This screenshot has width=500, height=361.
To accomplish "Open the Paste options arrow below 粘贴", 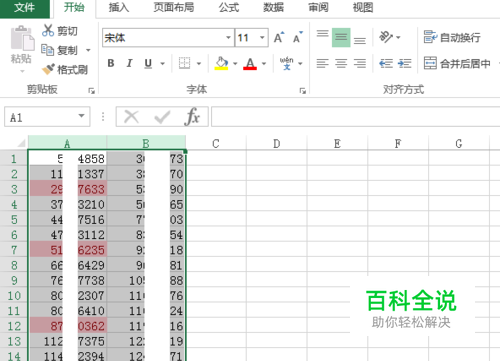I will pyautogui.click(x=22, y=71).
